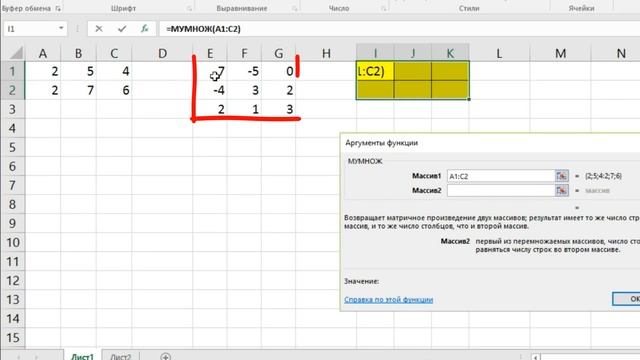Click cell G3 containing 3
Viewport: 640px width, 360px height.
pyautogui.click(x=278, y=109)
